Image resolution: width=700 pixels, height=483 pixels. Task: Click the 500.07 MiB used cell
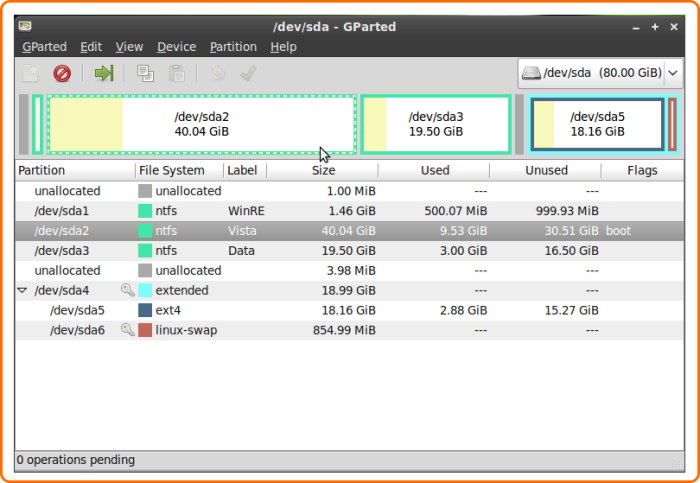[455, 211]
